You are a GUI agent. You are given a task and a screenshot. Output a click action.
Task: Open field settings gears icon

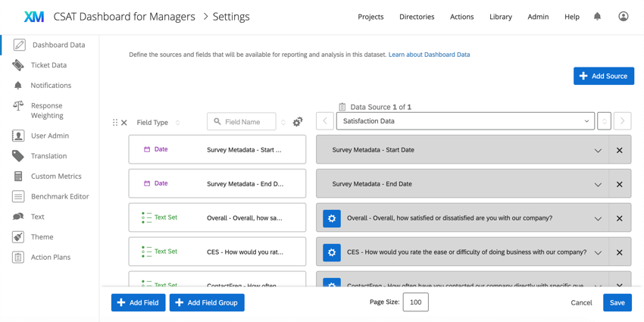coord(298,122)
